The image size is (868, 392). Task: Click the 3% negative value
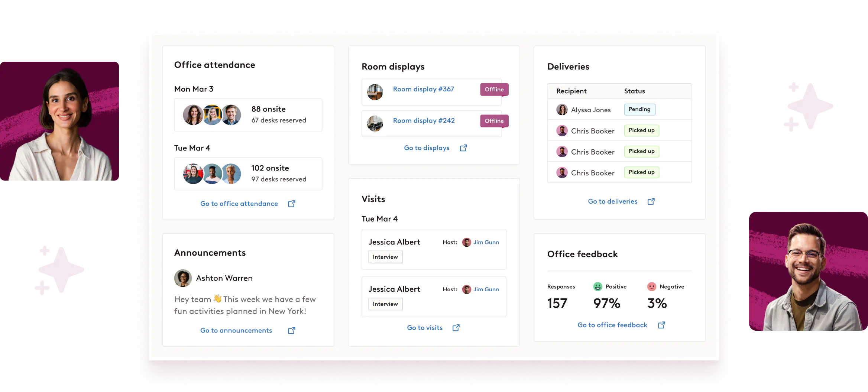pos(657,304)
